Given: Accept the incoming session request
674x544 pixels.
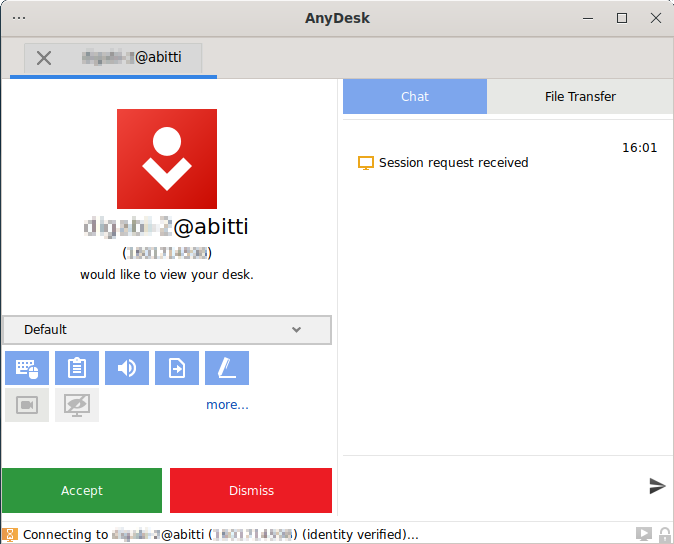Looking at the screenshot, I should (x=82, y=490).
